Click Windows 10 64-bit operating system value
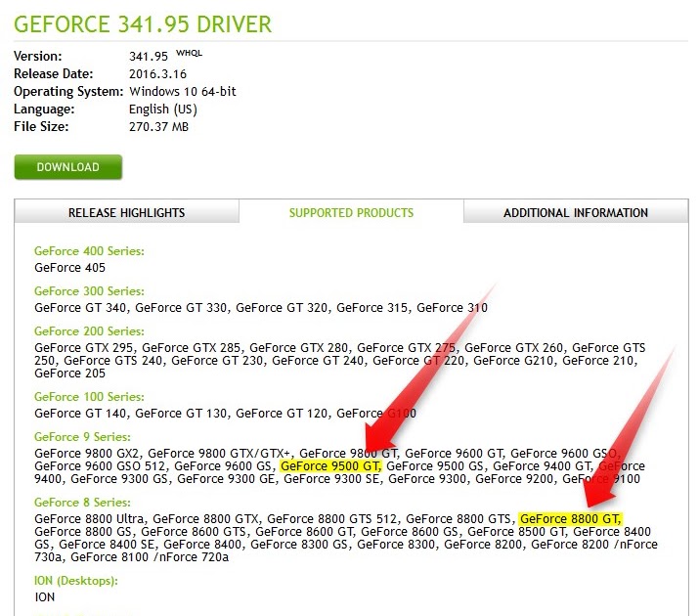699x616 pixels. coord(183,91)
